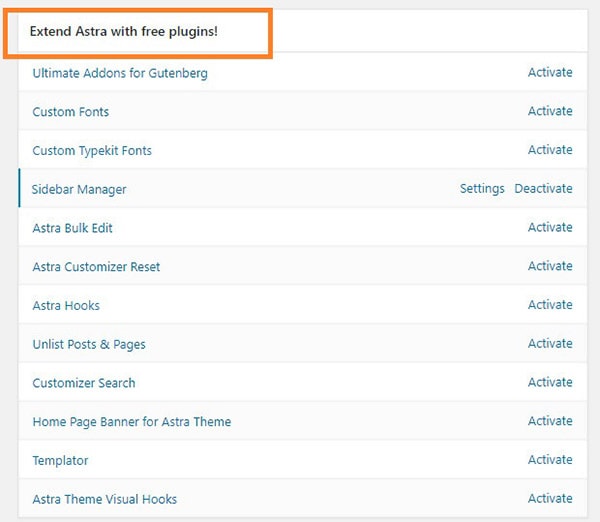Activate Astra Theme Visual Hooks plugin
This screenshot has height=522, width=600.
pyautogui.click(x=550, y=499)
